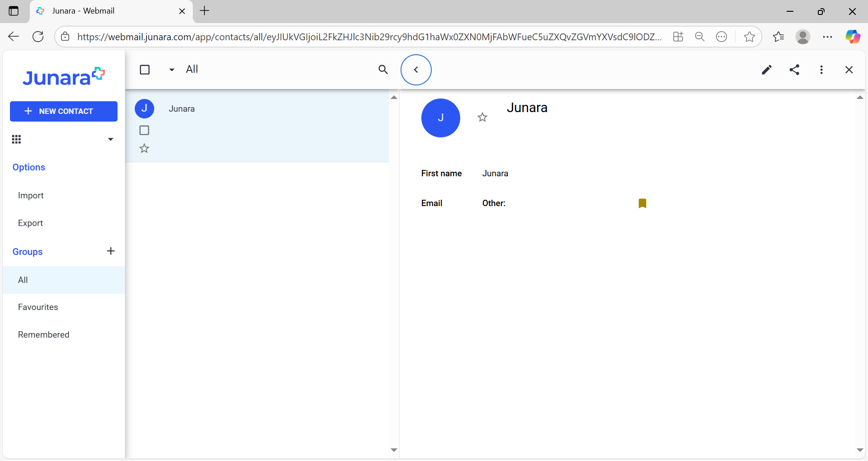Click the First name value Junara
The width and height of the screenshot is (868, 461).
[495, 174]
